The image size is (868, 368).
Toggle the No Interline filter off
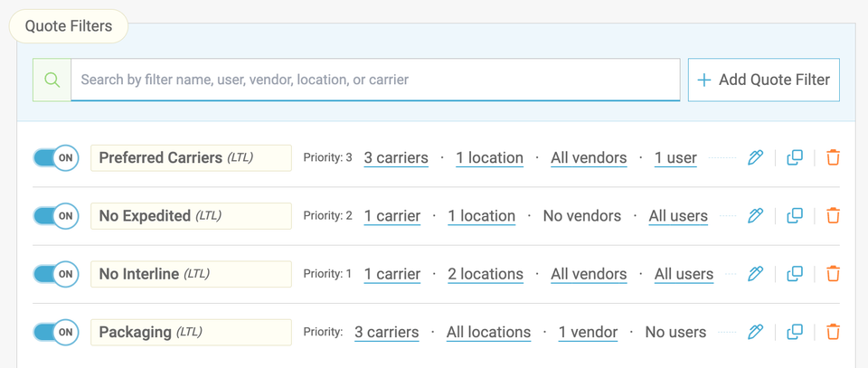(x=56, y=274)
